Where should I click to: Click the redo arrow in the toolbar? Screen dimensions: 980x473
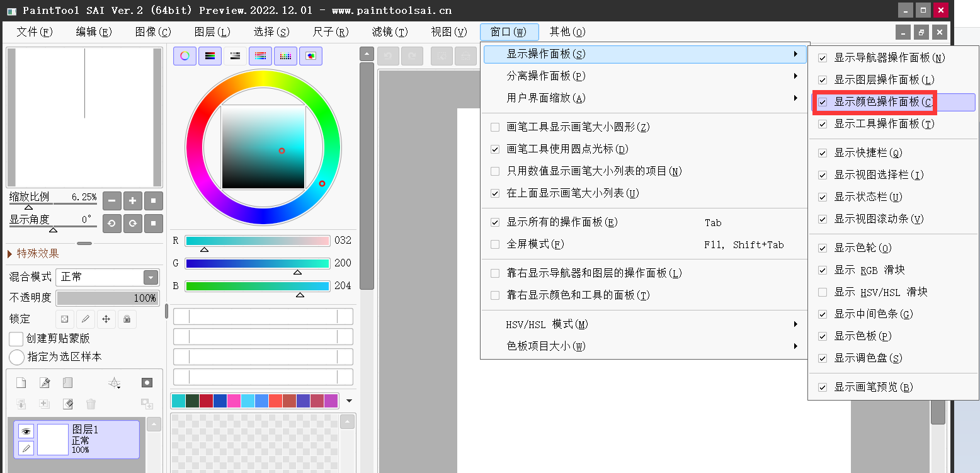(413, 56)
